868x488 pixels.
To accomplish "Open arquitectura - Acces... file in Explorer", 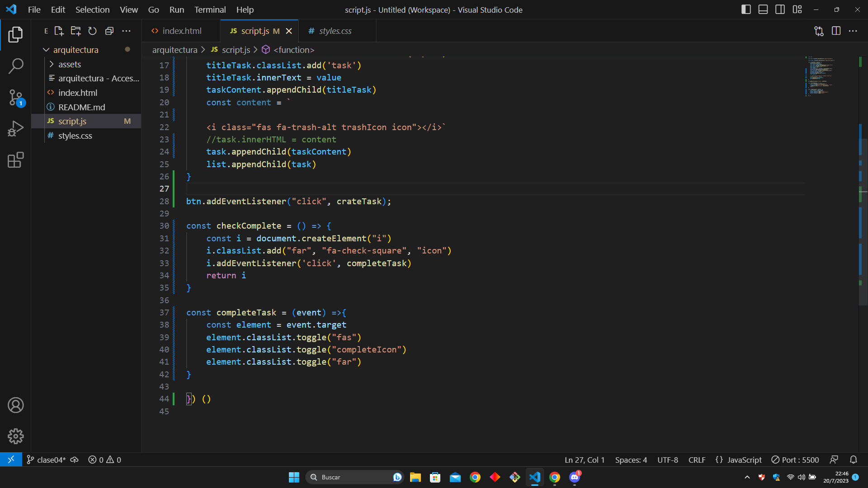I will point(86,78).
